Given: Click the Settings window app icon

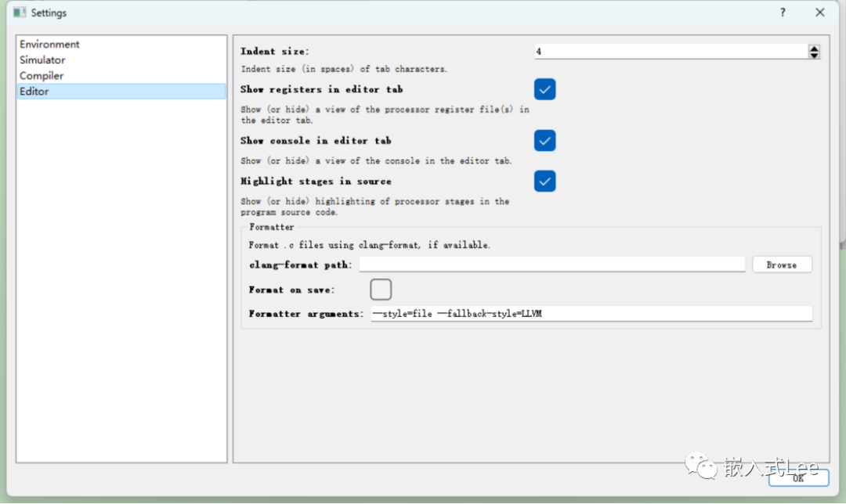Looking at the screenshot, I should 20,13.
